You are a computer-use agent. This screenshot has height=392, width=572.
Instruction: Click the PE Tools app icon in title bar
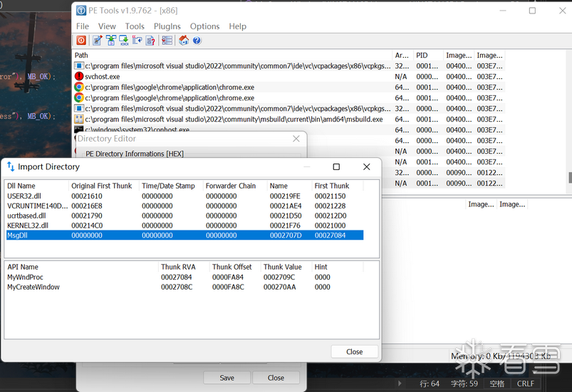point(81,11)
